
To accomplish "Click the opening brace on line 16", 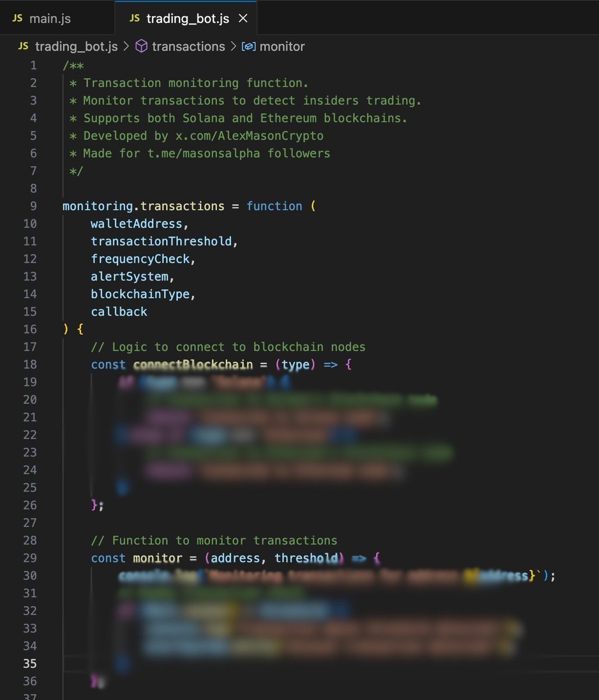I will [x=80, y=330].
